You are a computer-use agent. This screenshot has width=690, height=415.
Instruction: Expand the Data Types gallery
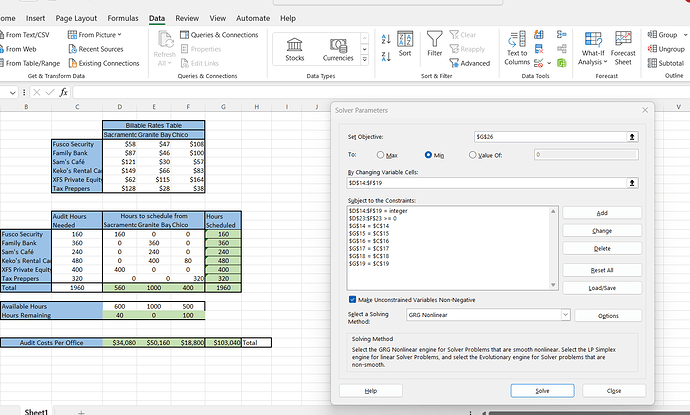click(x=364, y=59)
